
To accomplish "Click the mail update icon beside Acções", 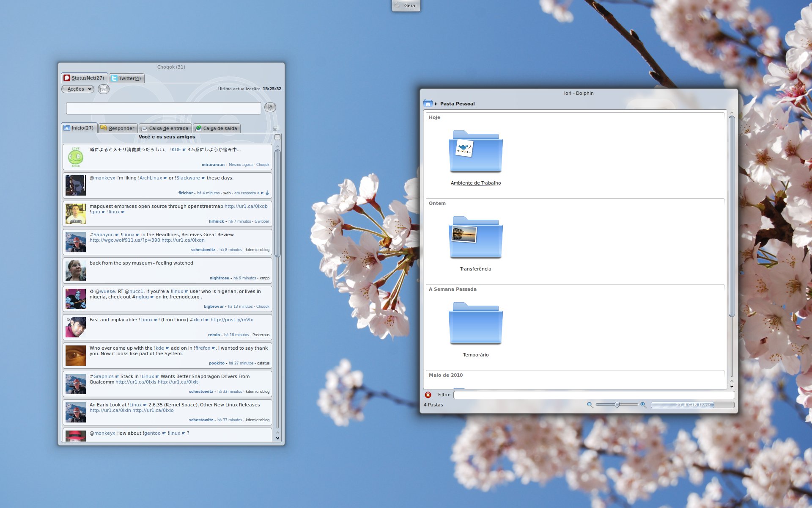I will [104, 89].
